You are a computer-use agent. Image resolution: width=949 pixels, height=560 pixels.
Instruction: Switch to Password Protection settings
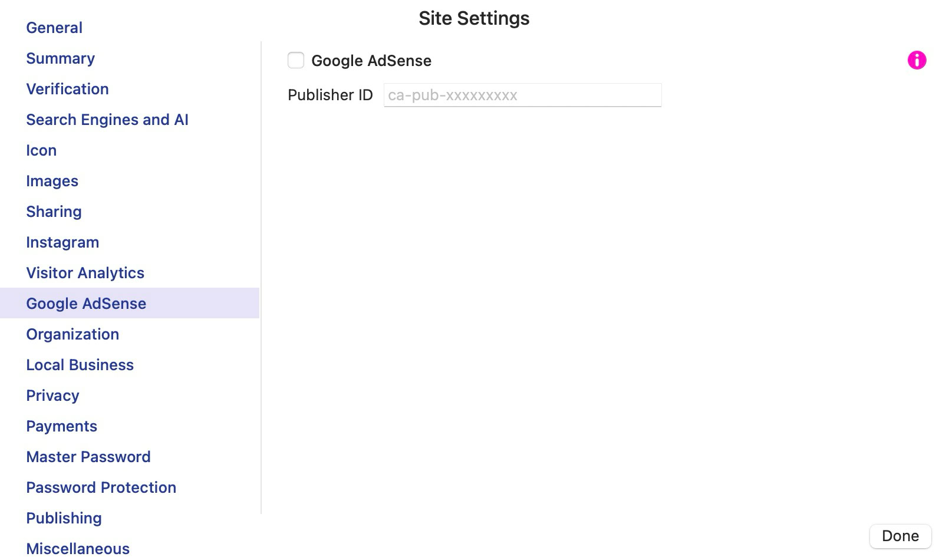pyautogui.click(x=101, y=487)
